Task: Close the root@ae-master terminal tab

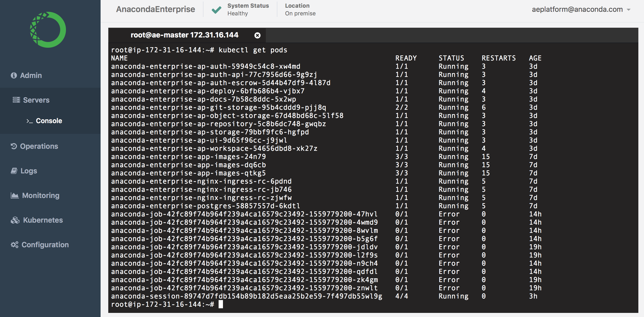Action: [x=257, y=35]
